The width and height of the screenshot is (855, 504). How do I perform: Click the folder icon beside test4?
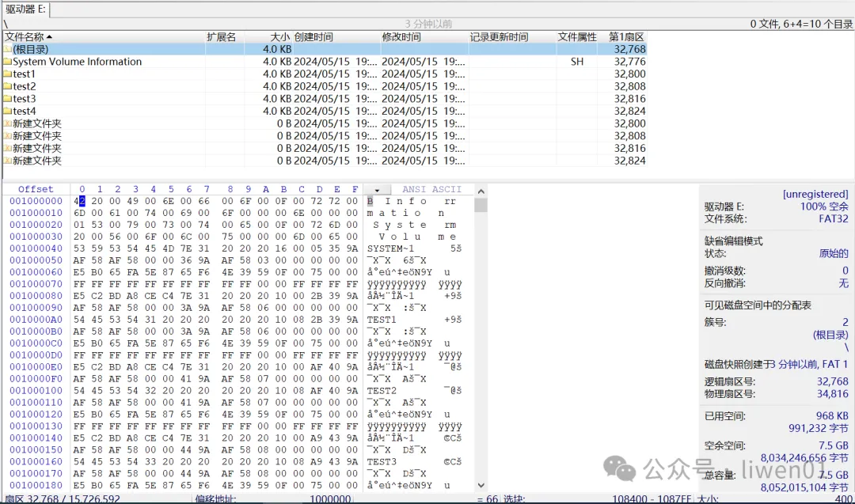pos(8,111)
